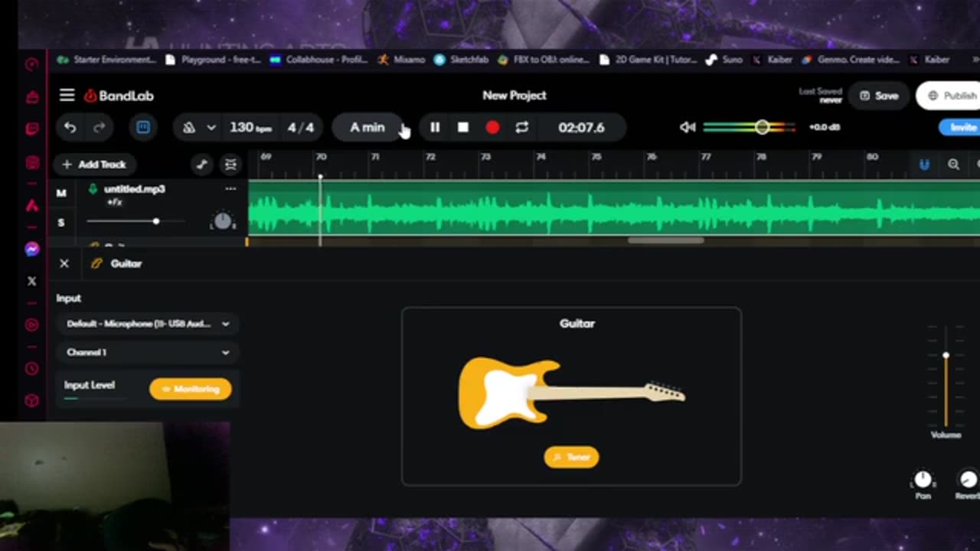Mute the untitled.mp3 track
980x551 pixels.
(61, 193)
